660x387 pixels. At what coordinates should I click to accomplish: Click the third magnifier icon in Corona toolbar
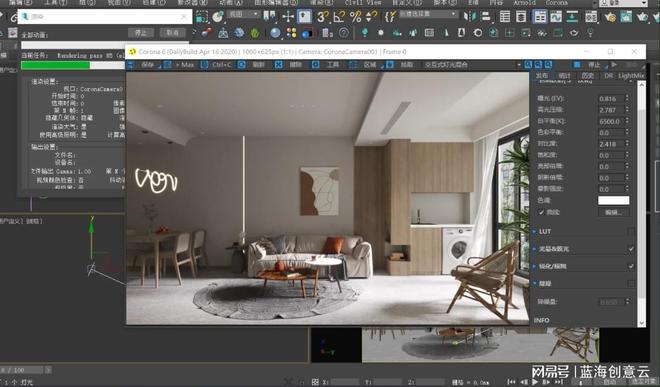point(548,64)
